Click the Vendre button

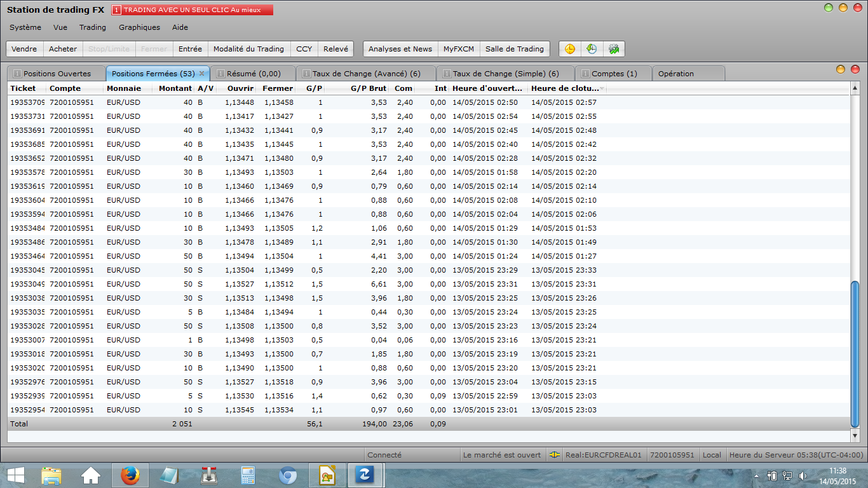click(x=24, y=49)
